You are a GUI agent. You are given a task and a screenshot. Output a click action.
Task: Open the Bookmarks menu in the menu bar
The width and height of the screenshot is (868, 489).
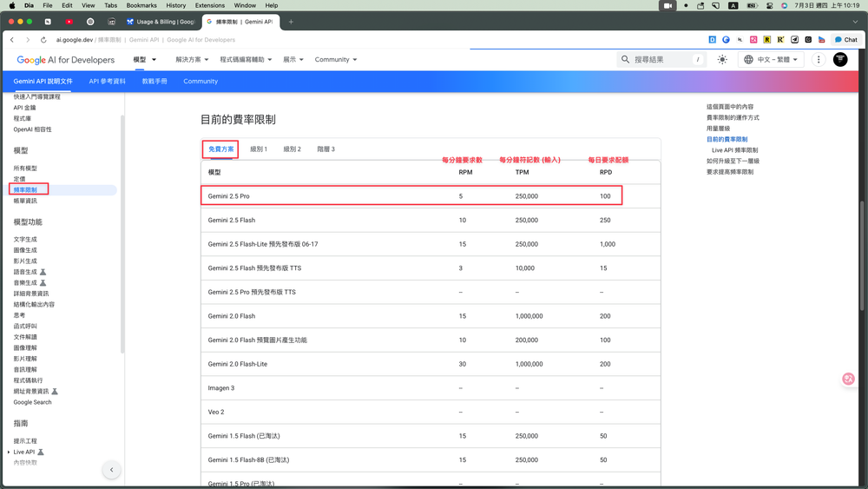(141, 5)
